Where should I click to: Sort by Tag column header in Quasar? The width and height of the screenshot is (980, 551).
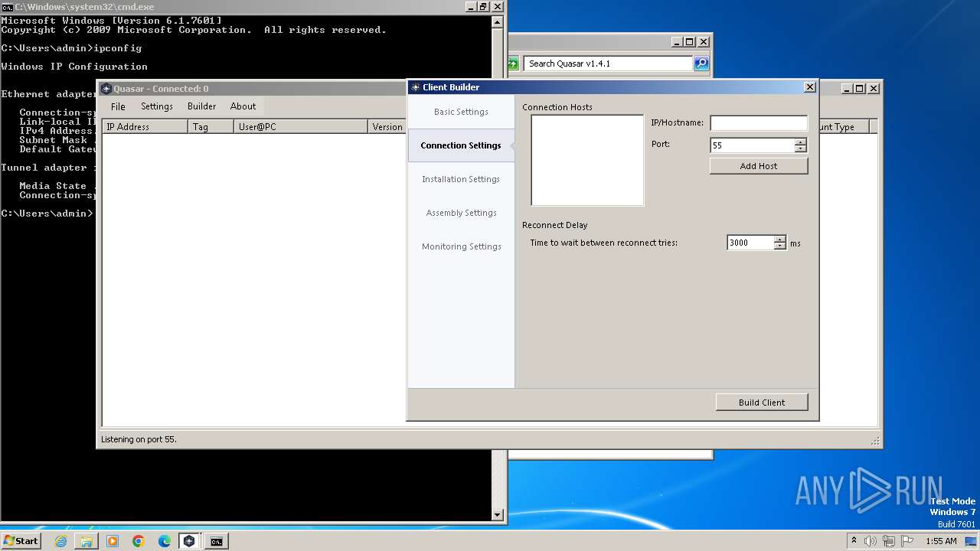(211, 127)
